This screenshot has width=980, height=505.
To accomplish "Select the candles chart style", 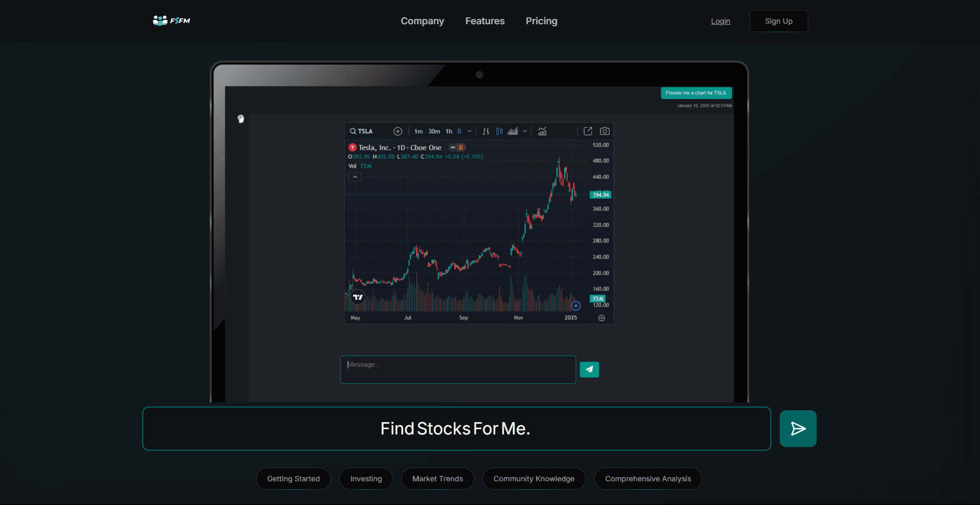I will [499, 131].
